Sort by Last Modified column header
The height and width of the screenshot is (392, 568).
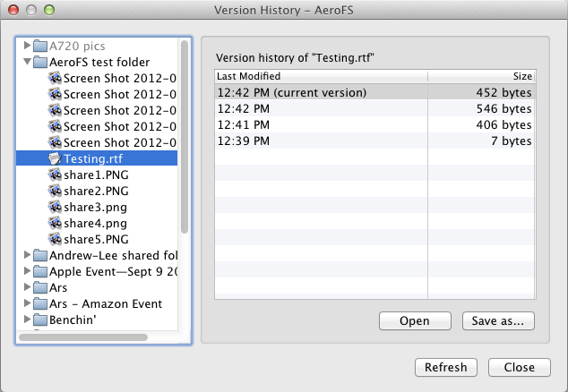coord(321,76)
